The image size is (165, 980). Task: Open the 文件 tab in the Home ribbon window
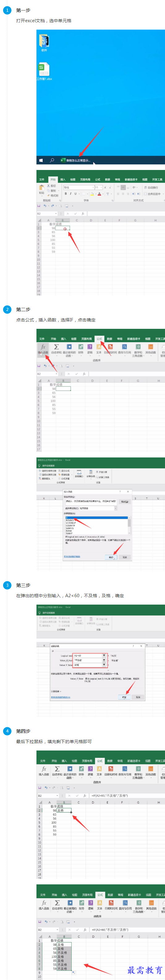pyautogui.click(x=41, y=180)
